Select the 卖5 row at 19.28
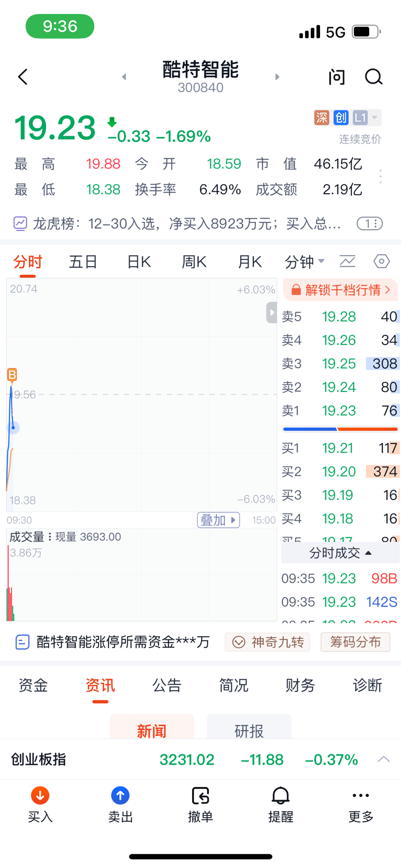The height and width of the screenshot is (868, 401). pos(340,317)
